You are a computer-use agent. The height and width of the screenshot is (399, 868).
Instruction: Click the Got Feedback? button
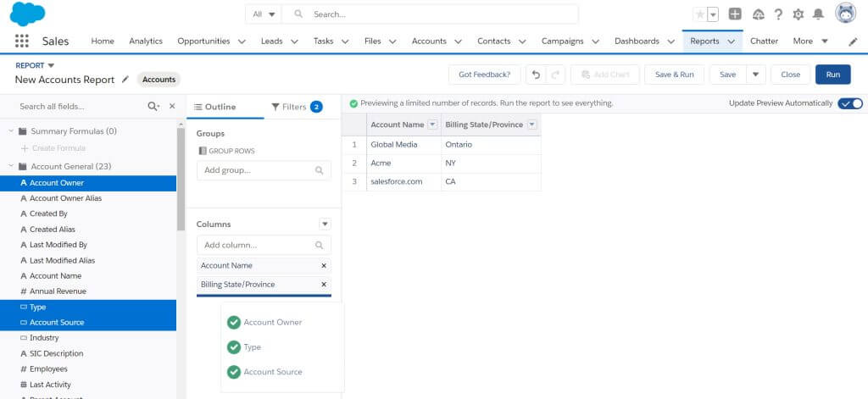pyautogui.click(x=484, y=75)
